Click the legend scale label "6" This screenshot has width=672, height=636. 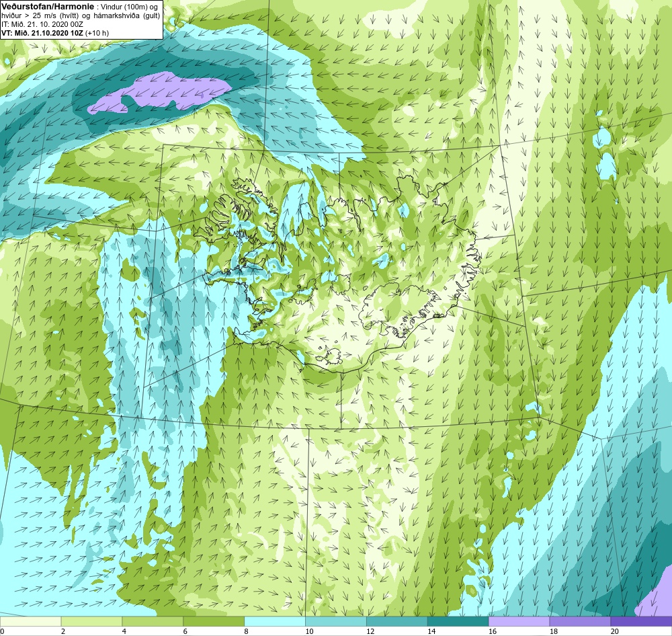point(185,631)
